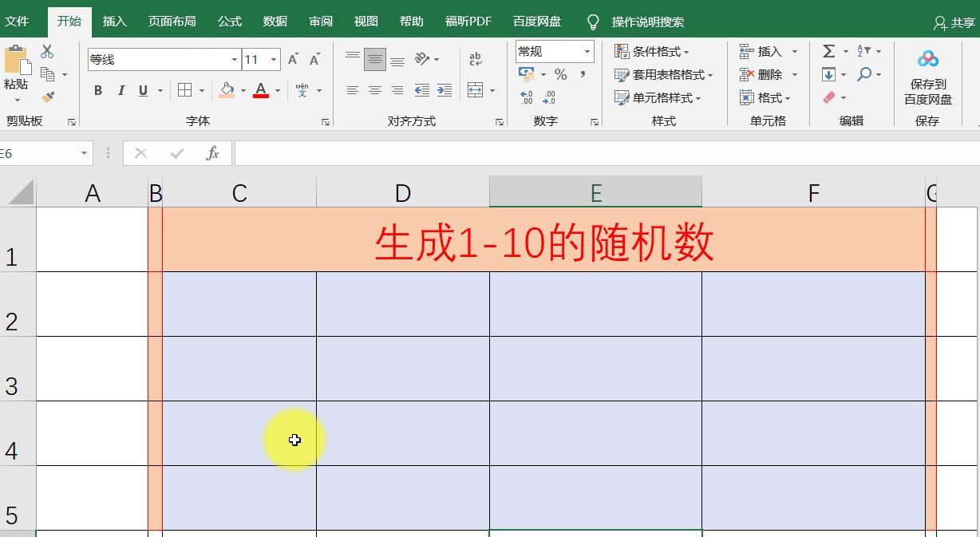The image size is (980, 537).
Task: Open the 文件 File tab
Action: [x=17, y=22]
